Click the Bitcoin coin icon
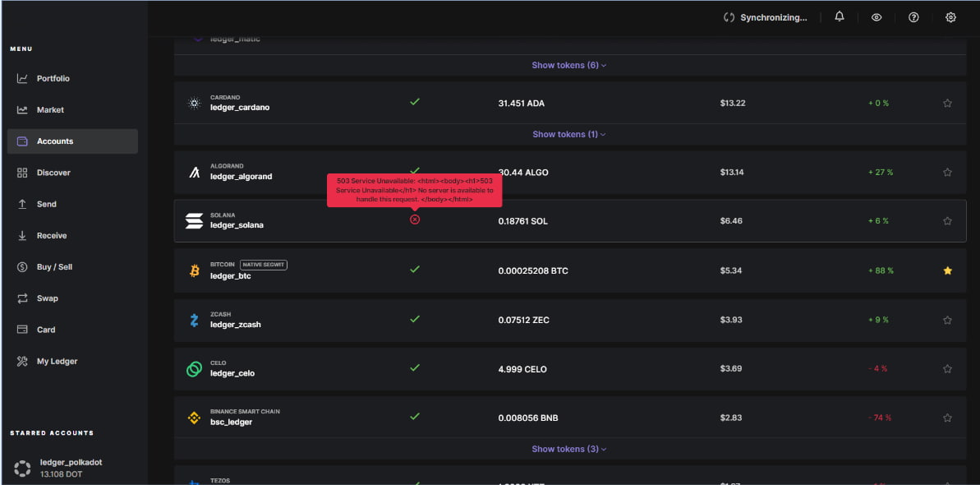This screenshot has width=980, height=485. [x=195, y=270]
